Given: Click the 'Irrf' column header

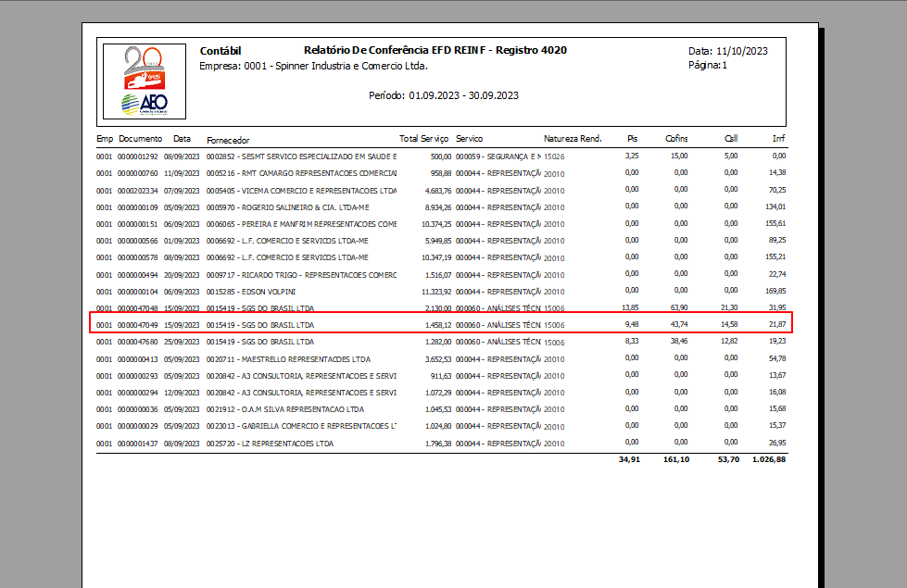Looking at the screenshot, I should (x=778, y=139).
